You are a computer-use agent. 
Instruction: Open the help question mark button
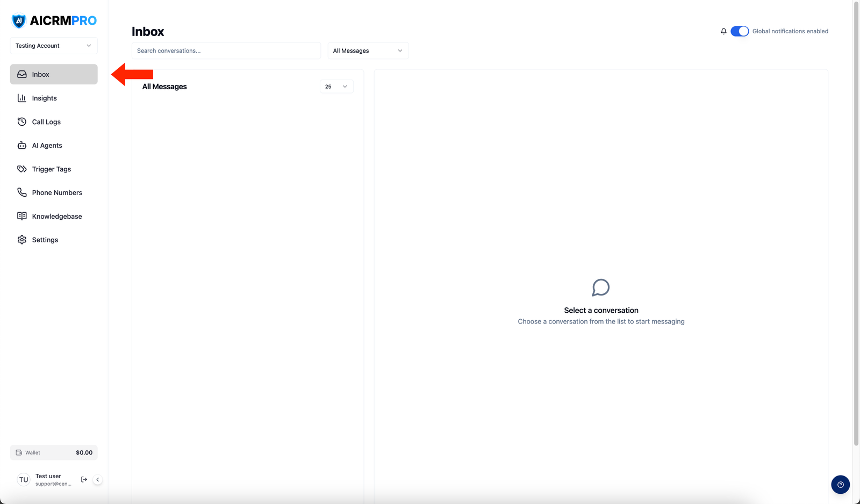tap(840, 485)
